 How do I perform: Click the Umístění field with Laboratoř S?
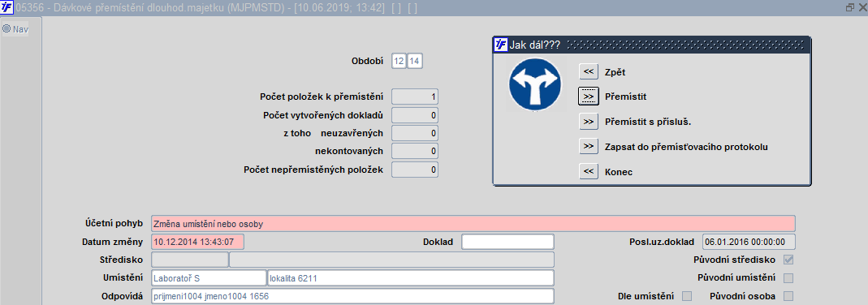[208, 278]
